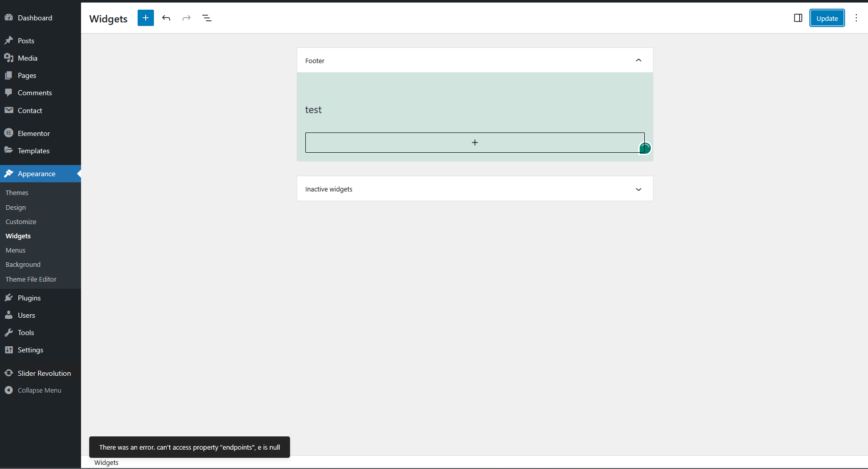Screen dimensions: 868x469
Task: Open the List View document overview
Action: click(x=207, y=18)
